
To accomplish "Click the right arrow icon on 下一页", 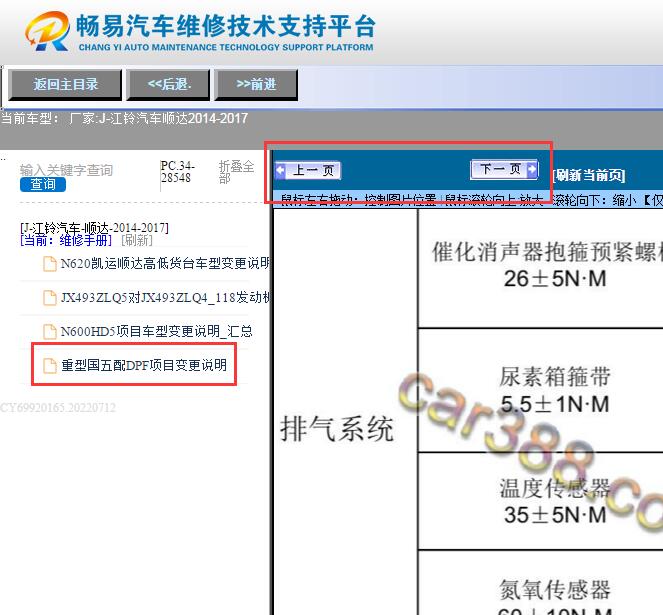I will point(532,169).
